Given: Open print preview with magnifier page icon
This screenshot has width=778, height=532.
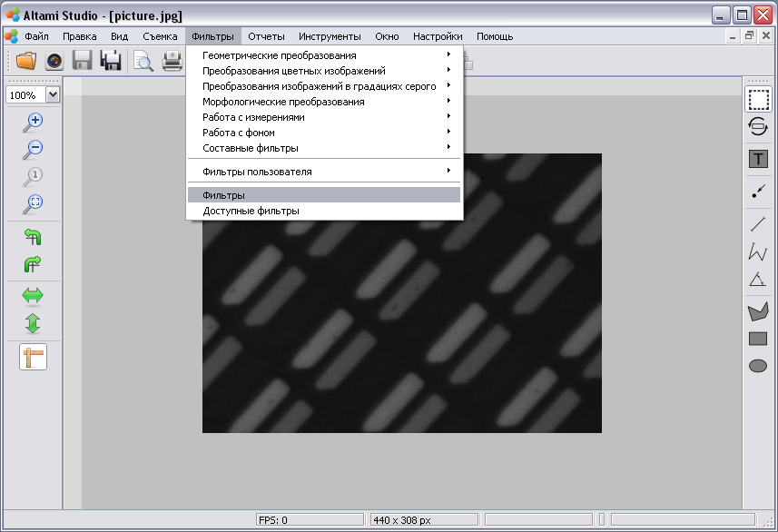Looking at the screenshot, I should click(143, 61).
